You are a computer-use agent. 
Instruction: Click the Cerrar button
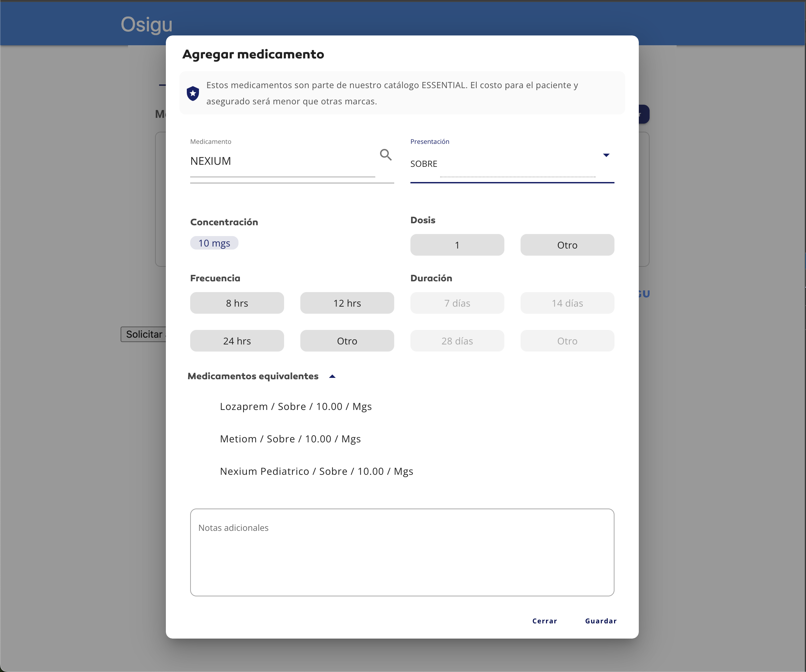(544, 621)
